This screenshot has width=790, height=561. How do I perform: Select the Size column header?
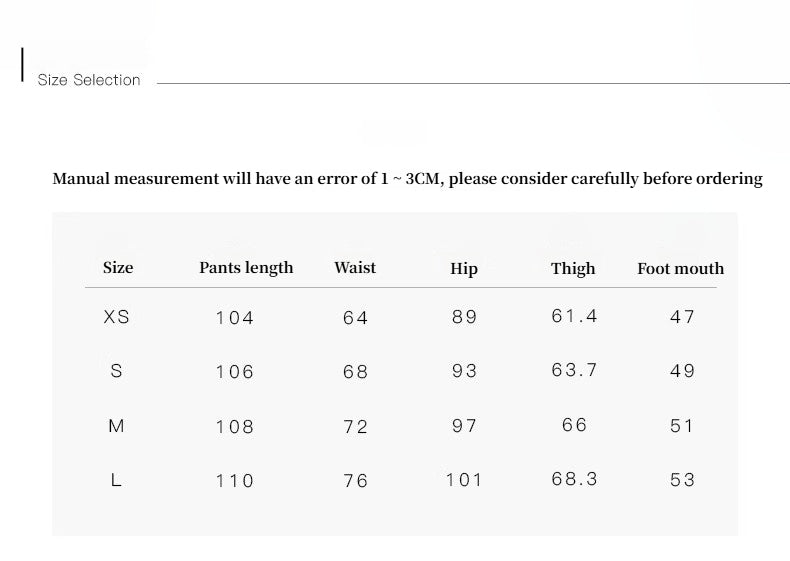[x=118, y=268]
